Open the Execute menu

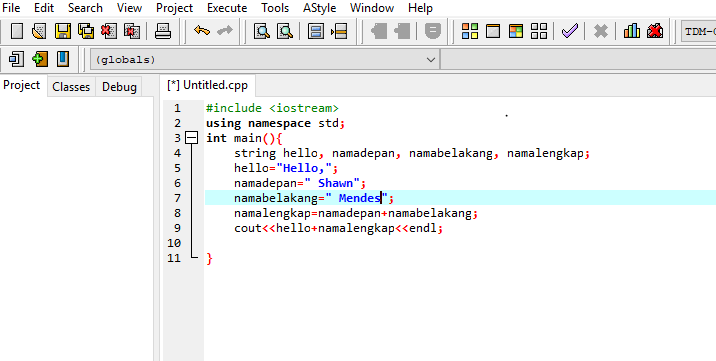227,8
